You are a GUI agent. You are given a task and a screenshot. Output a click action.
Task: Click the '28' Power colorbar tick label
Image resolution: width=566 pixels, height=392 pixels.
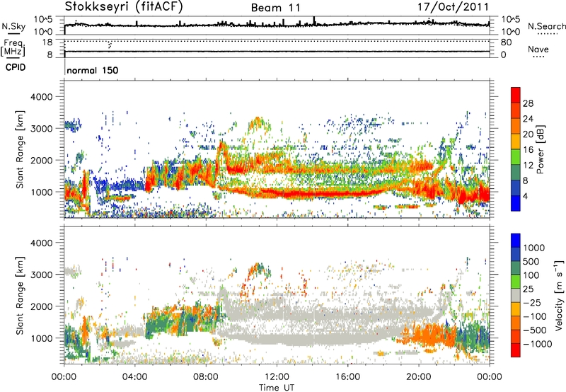point(528,103)
